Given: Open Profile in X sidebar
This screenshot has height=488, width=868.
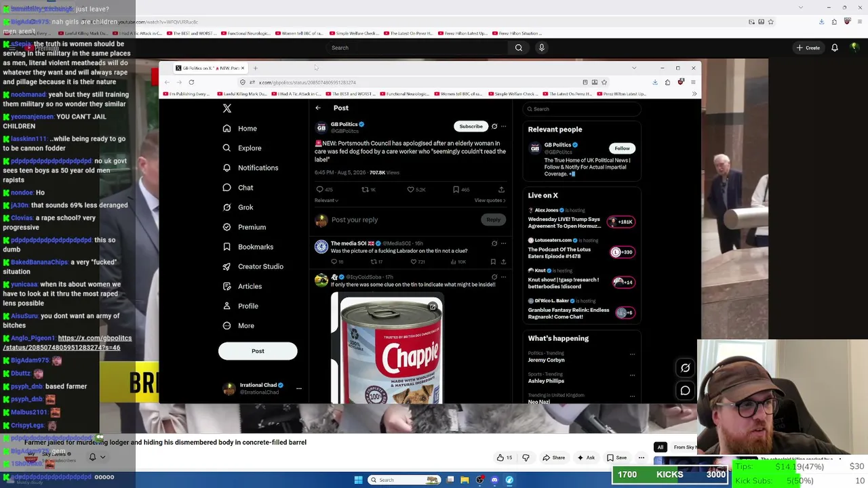Looking at the screenshot, I should 241,306.
